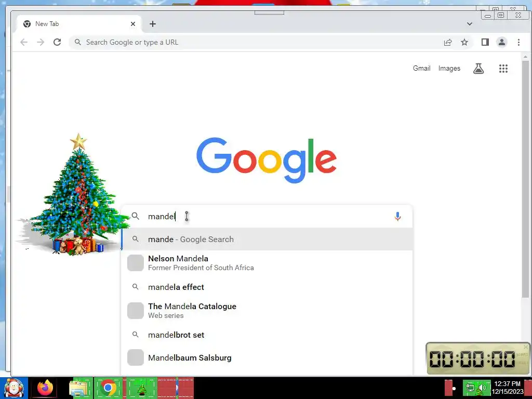Click the 00:00:00 timer widget
Screen dimensions: 532x399
click(x=478, y=358)
